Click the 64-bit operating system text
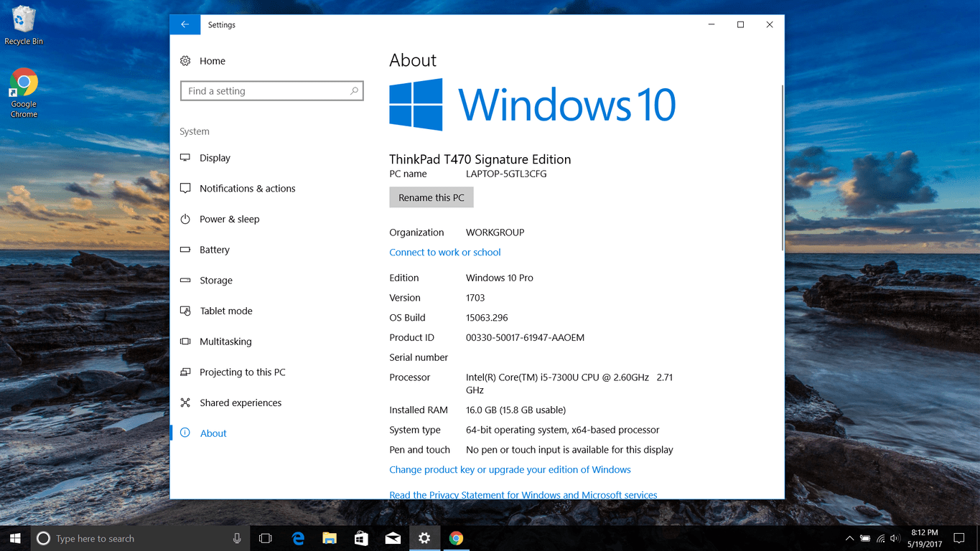The width and height of the screenshot is (980, 551). 562,430
